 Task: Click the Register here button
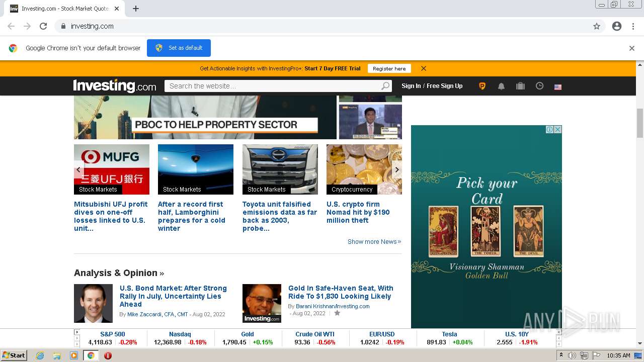pos(389,68)
